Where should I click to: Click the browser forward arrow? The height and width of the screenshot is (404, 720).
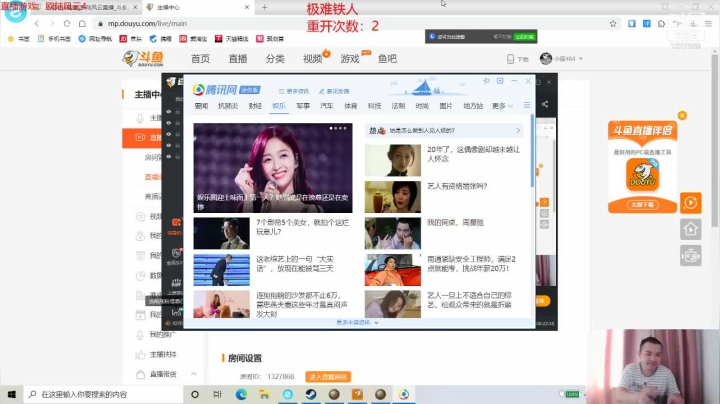click(x=52, y=23)
